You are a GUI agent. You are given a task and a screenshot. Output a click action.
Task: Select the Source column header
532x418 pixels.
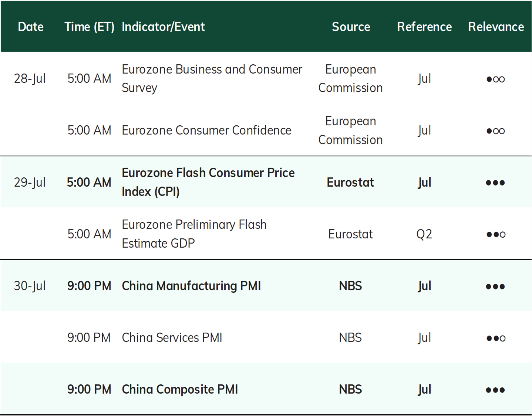pos(351,27)
